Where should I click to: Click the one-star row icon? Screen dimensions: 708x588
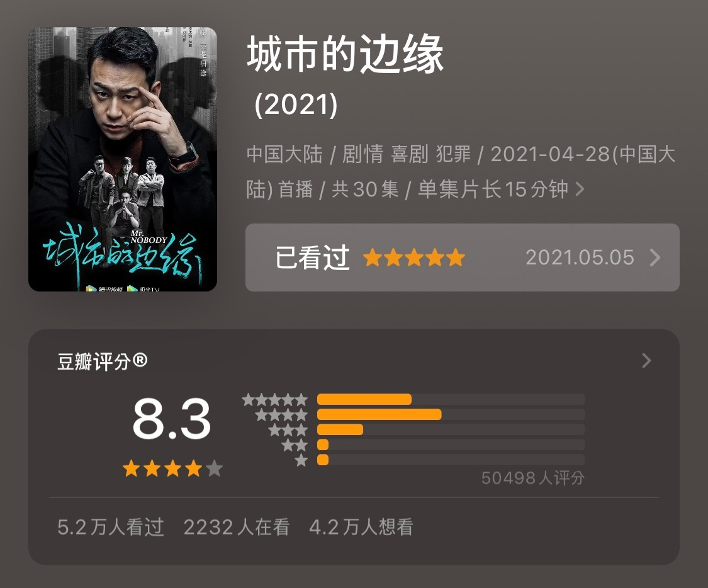[x=301, y=461]
